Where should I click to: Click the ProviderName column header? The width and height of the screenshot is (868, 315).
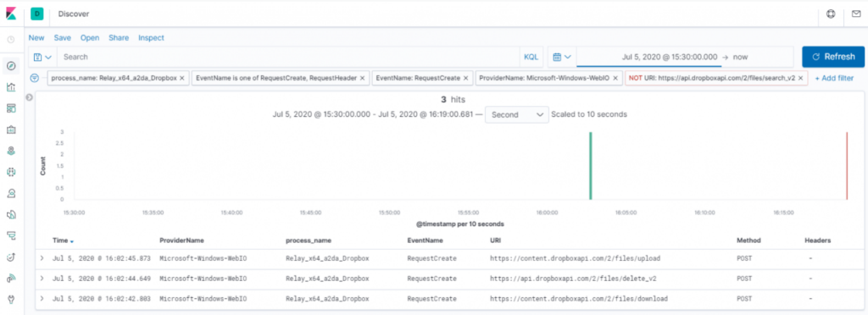(181, 241)
